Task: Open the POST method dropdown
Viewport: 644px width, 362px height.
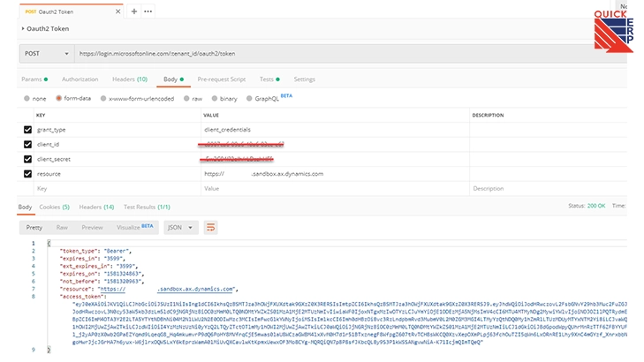Action: click(x=47, y=54)
